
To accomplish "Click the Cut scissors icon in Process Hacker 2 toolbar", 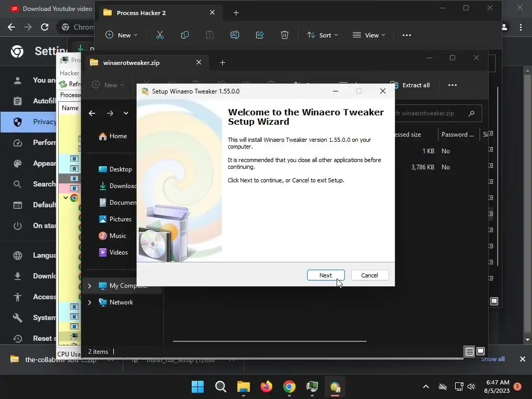I will coord(160,35).
